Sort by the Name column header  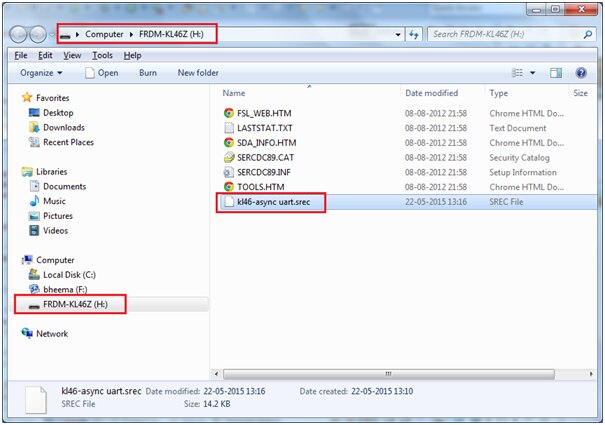233,93
